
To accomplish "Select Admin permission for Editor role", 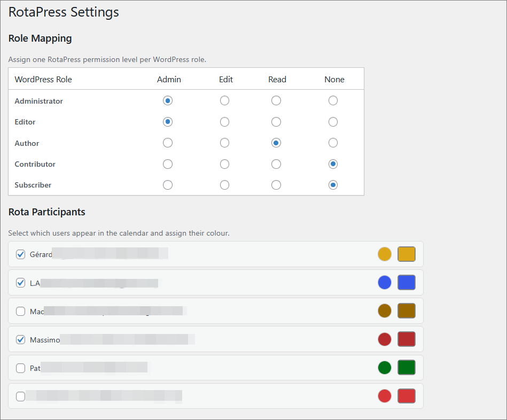I will click(x=168, y=122).
